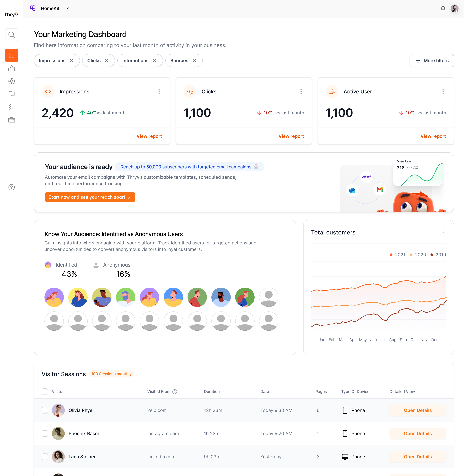
Task: Open Details for Lana Steiner
Action: tap(418, 457)
